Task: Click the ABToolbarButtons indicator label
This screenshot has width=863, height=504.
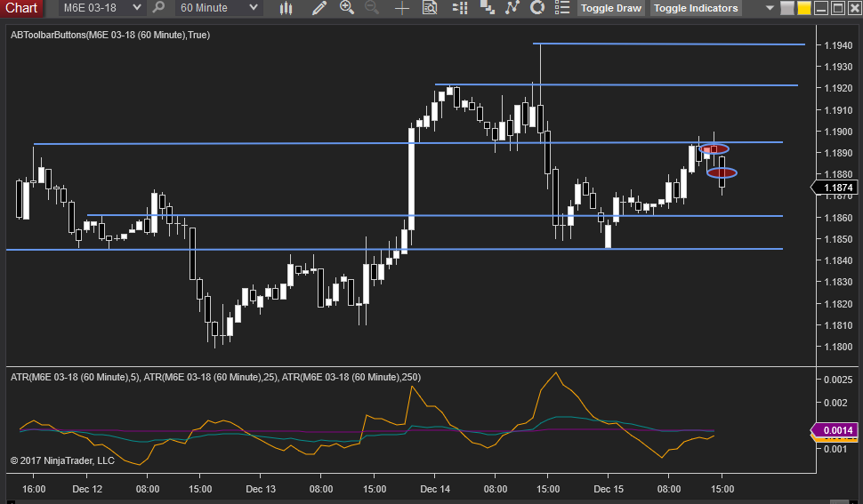Action: pos(110,35)
